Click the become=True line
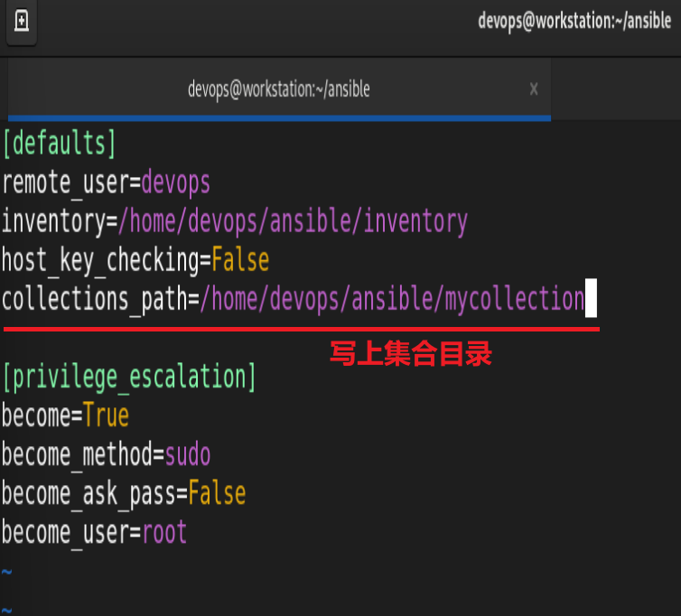The width and height of the screenshot is (681, 616). click(65, 415)
